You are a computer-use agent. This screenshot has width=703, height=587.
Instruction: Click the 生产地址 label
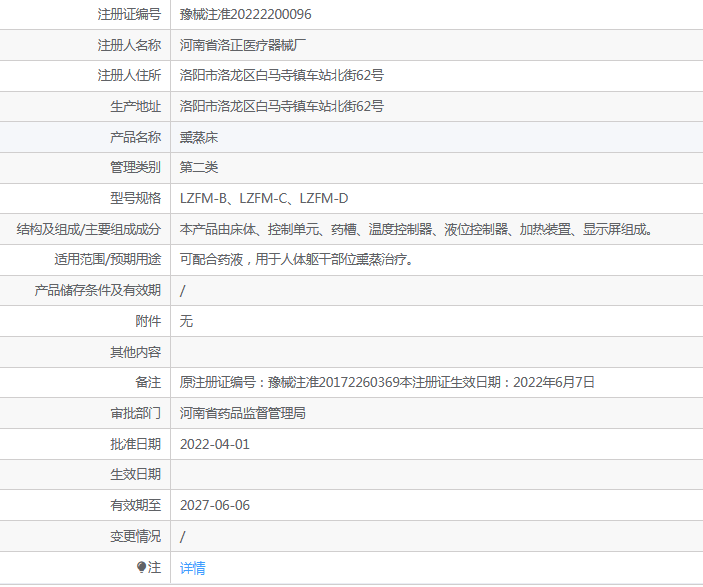pos(135,106)
